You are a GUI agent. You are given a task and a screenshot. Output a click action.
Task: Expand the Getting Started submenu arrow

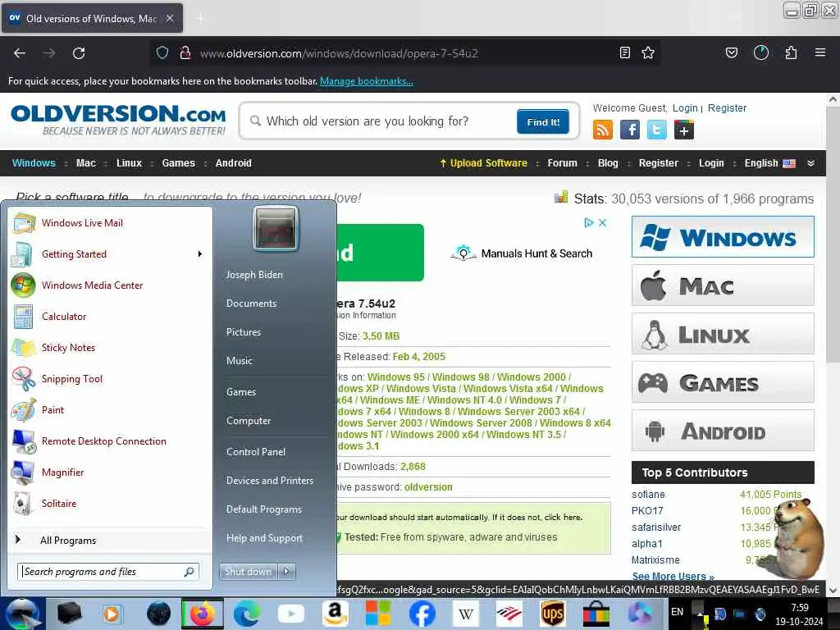coord(200,254)
